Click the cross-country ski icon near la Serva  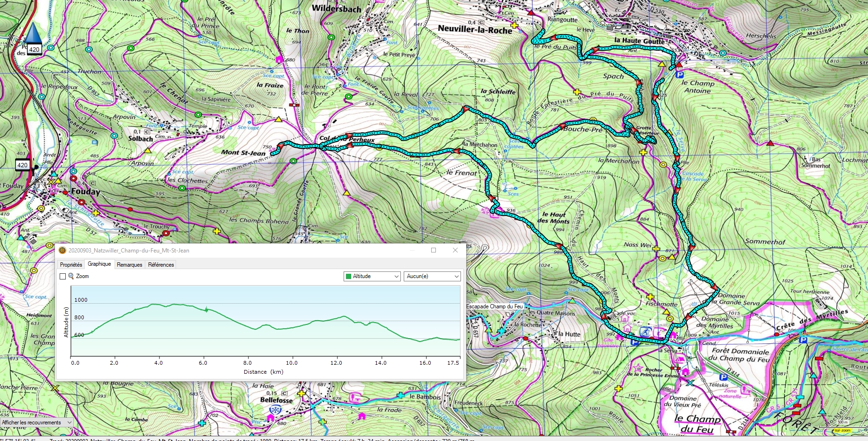[644, 331]
